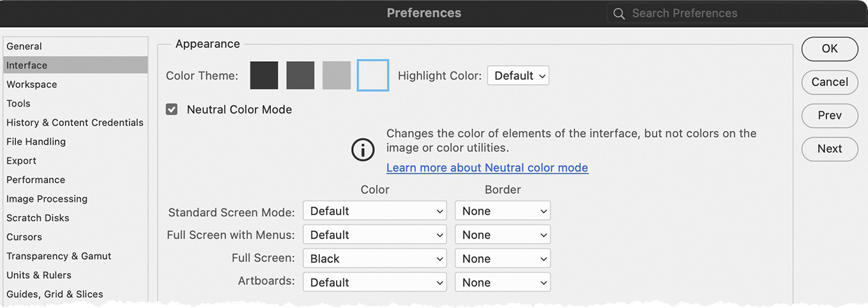Open the Artboards border dropdown
This screenshot has width=868, height=308.
pyautogui.click(x=503, y=282)
